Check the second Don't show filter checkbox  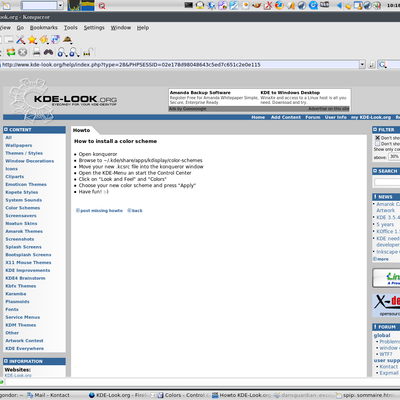(377, 144)
